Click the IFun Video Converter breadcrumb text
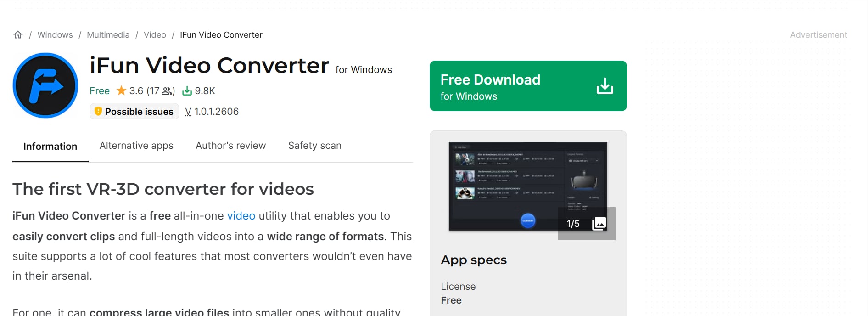This screenshot has width=868, height=316. [x=221, y=35]
